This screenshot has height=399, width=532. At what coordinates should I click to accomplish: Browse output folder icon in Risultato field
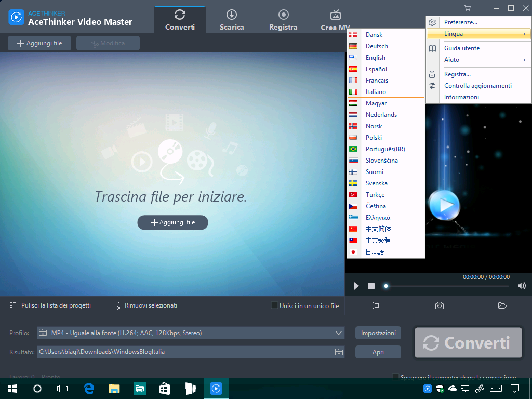tap(339, 352)
